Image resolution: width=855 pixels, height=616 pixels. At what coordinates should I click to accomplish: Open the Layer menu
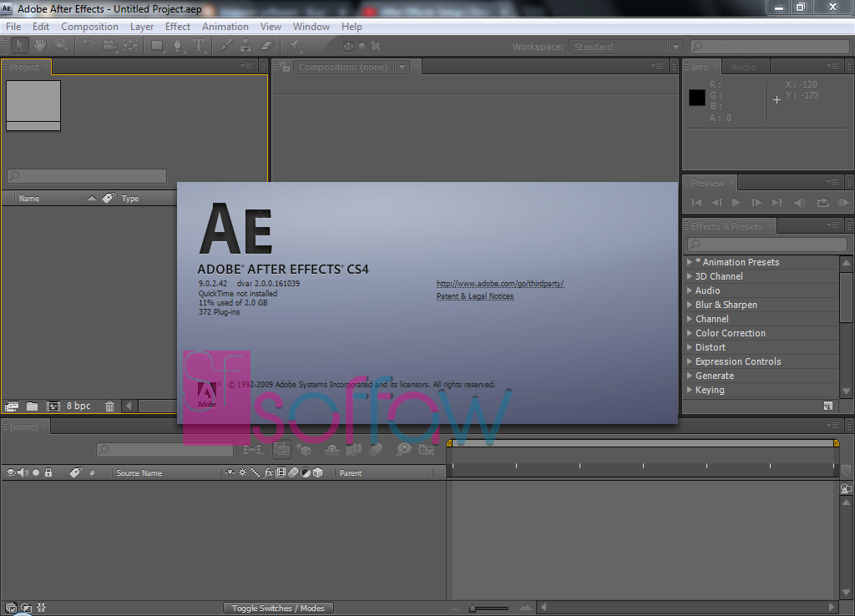click(142, 26)
